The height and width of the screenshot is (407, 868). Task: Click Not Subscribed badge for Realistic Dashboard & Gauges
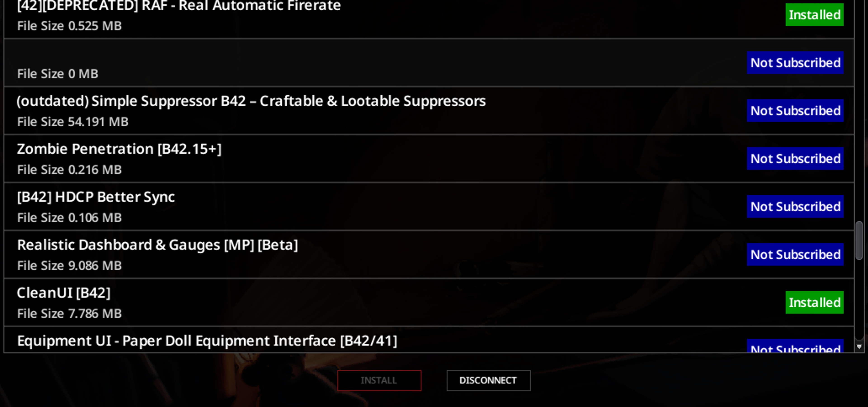tap(795, 254)
